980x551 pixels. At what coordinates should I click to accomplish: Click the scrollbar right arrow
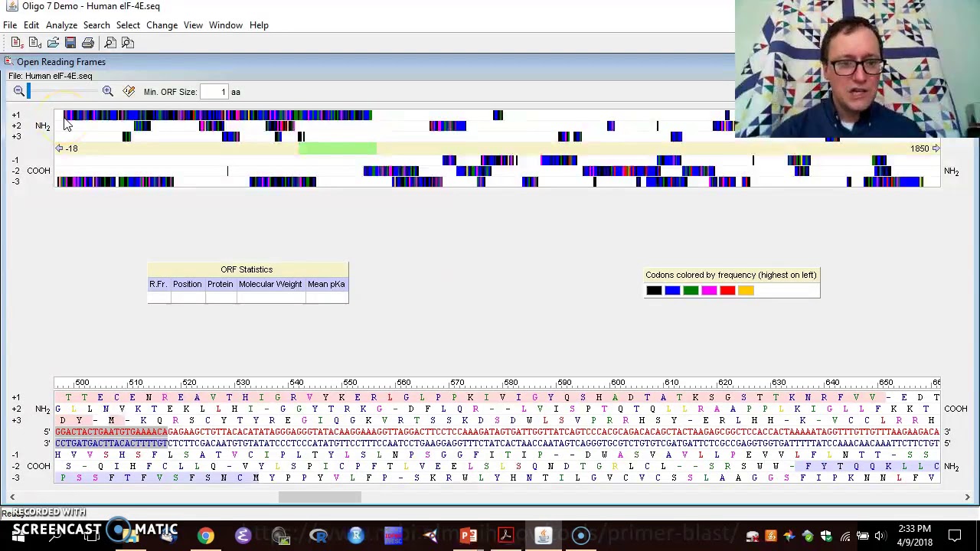coord(967,497)
